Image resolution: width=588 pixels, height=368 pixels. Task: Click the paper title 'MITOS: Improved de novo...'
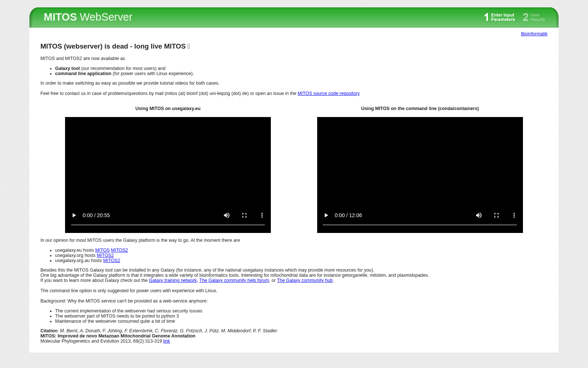coord(118,336)
